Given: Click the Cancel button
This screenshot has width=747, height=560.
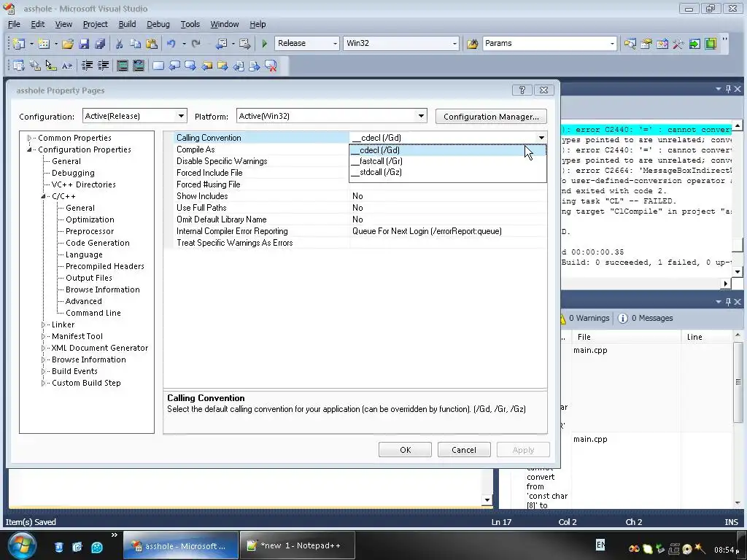Looking at the screenshot, I should pyautogui.click(x=463, y=450).
